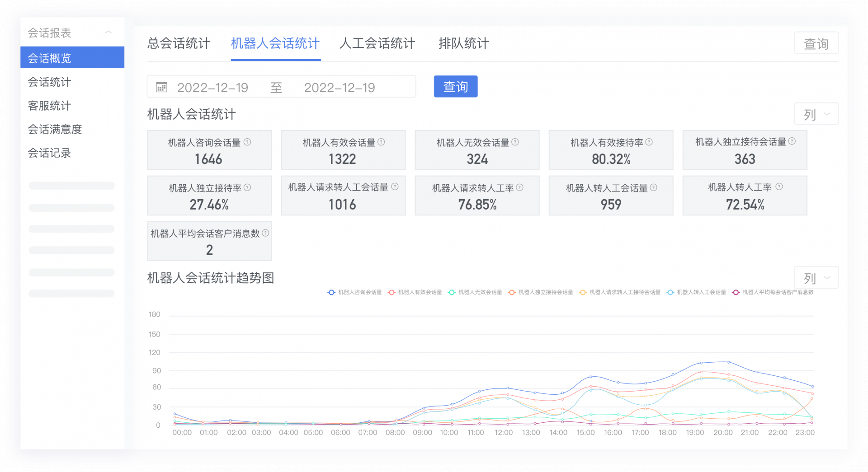Click the 机器人有效会话量 legend color marker
The image size is (868, 472).
coord(392,292)
